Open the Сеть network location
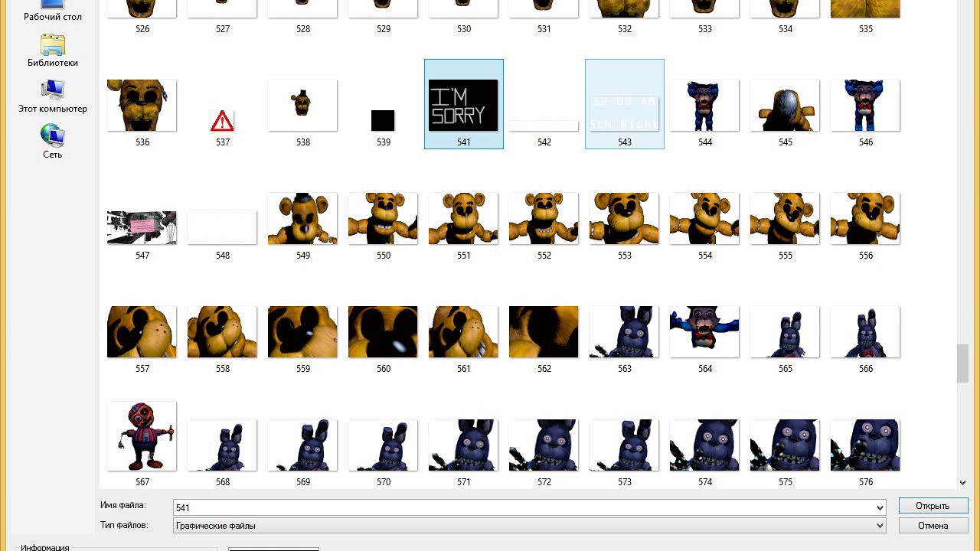 [52, 142]
